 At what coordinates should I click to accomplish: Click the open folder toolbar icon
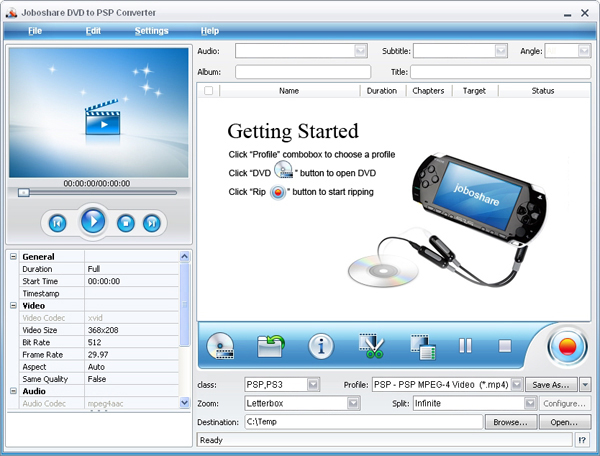point(271,346)
